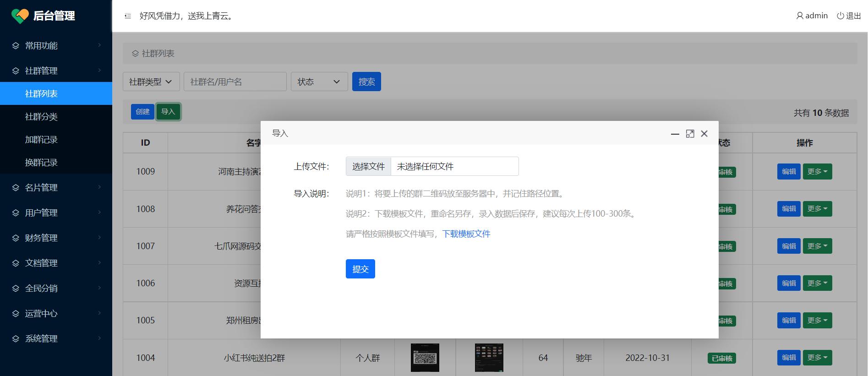Maximize the 导入 dialog window
Screen dimensions: 868x376
click(690, 134)
